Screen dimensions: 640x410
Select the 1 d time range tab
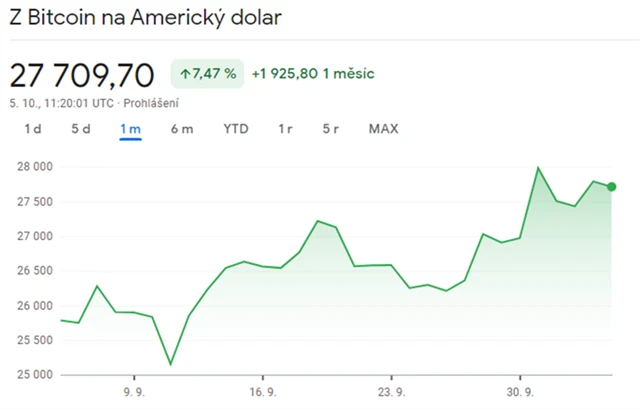[33, 129]
